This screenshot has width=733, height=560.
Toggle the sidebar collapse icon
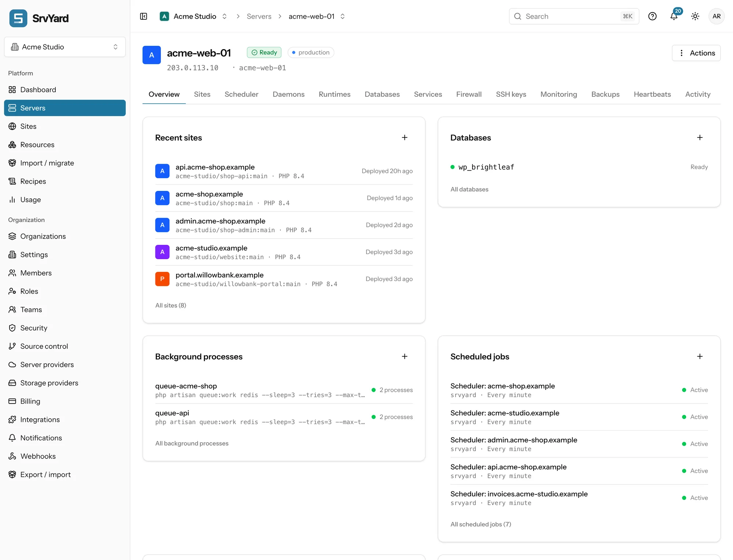tap(144, 16)
